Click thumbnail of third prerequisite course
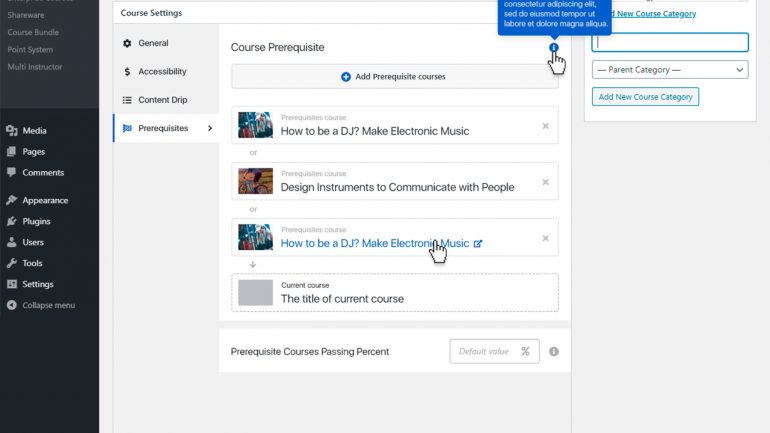This screenshot has height=433, width=770. pos(255,237)
